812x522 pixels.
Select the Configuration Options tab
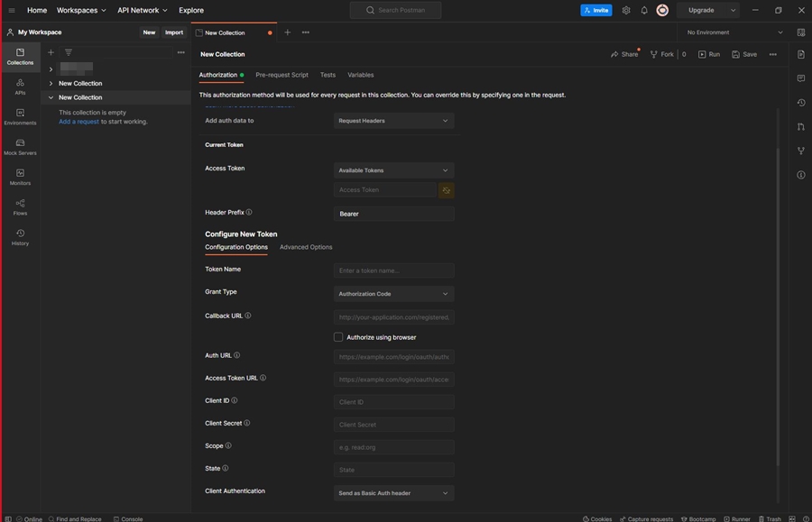pyautogui.click(x=236, y=247)
